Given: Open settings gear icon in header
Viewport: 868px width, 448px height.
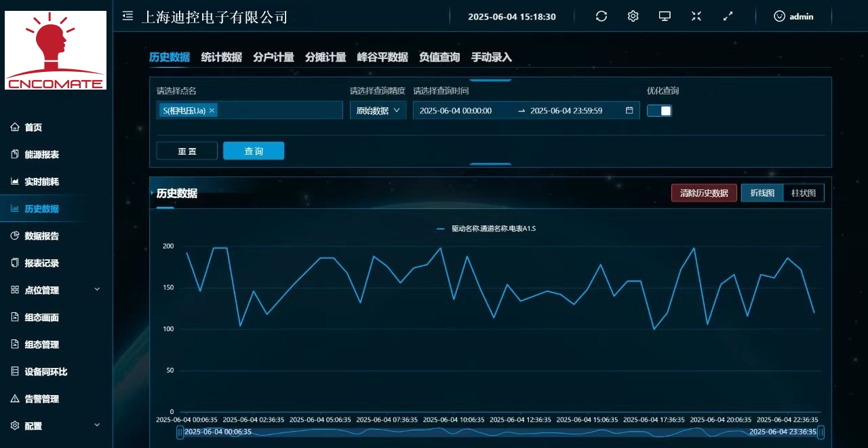Looking at the screenshot, I should pos(633,16).
